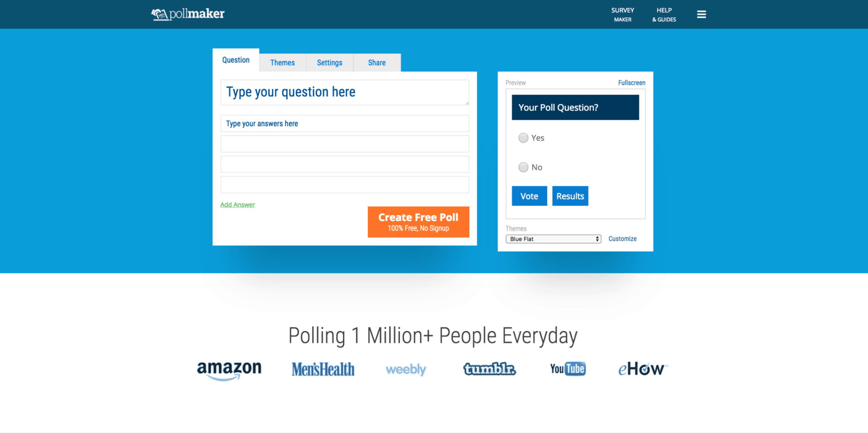868x433 pixels.
Task: Open the Fullscreen preview link
Action: pos(632,83)
